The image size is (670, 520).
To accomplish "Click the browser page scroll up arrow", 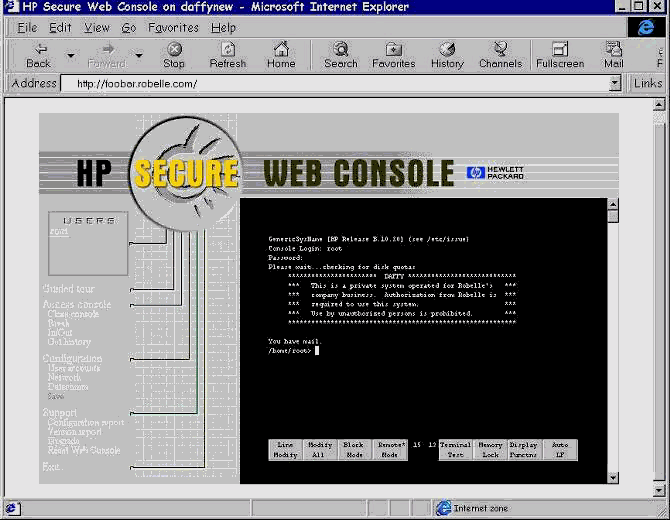I will [659, 104].
